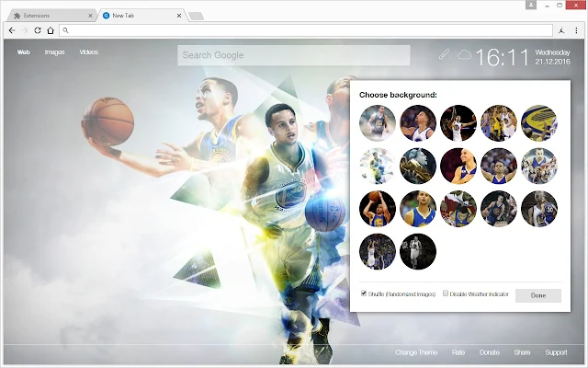
Task: Click the Wednesday 21.12.2016 date text
Action: click(552, 57)
